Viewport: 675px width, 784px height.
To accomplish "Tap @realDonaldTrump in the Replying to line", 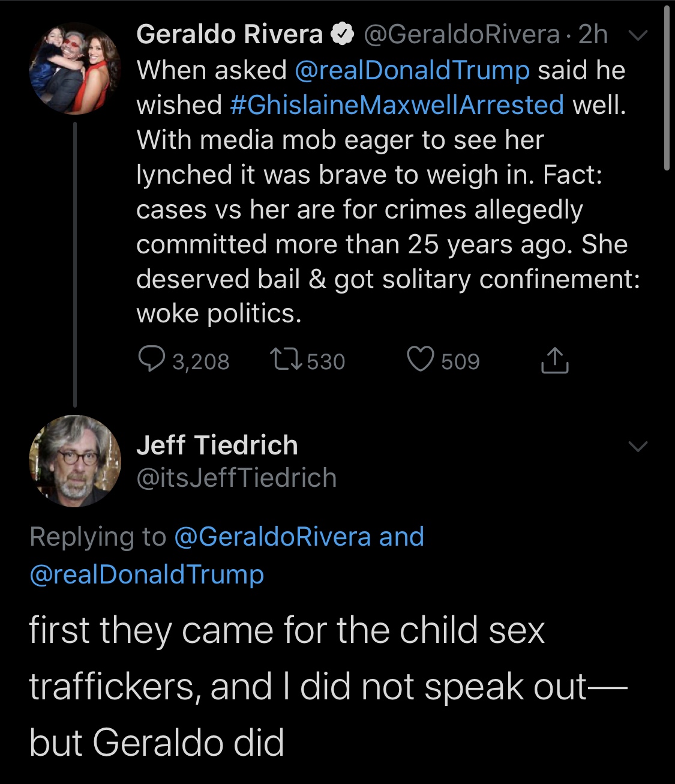I will [x=147, y=574].
